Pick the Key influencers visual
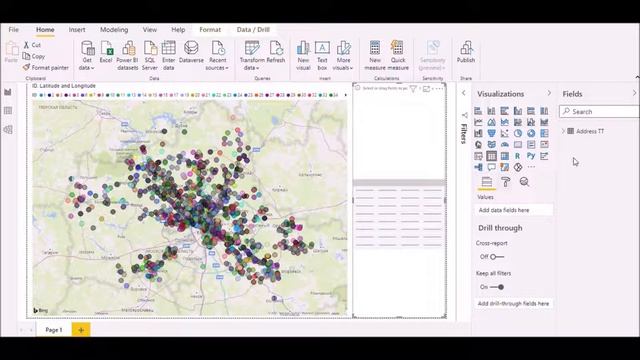This screenshot has width=640, height=360. (x=544, y=156)
